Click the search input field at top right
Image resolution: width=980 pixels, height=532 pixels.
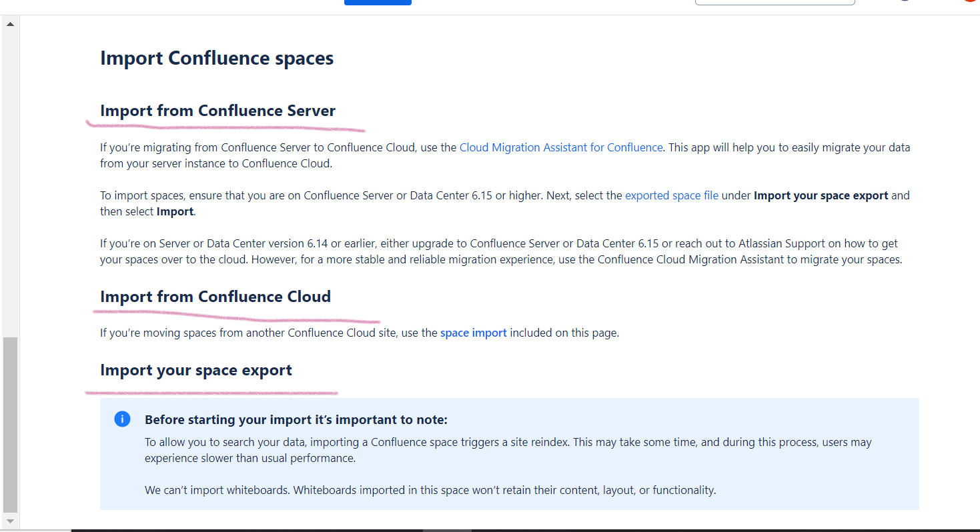pyautogui.click(x=775, y=3)
